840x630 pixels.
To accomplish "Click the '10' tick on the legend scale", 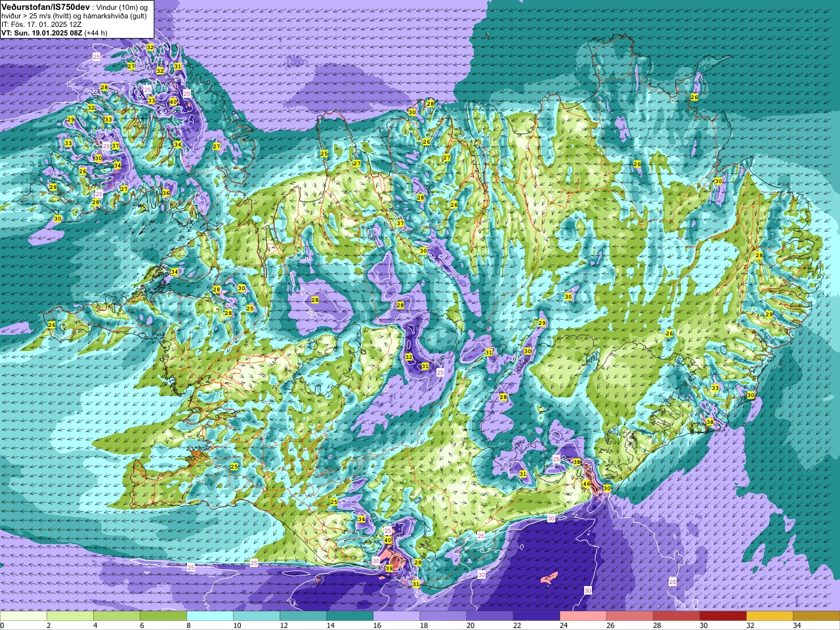I will click(238, 625).
